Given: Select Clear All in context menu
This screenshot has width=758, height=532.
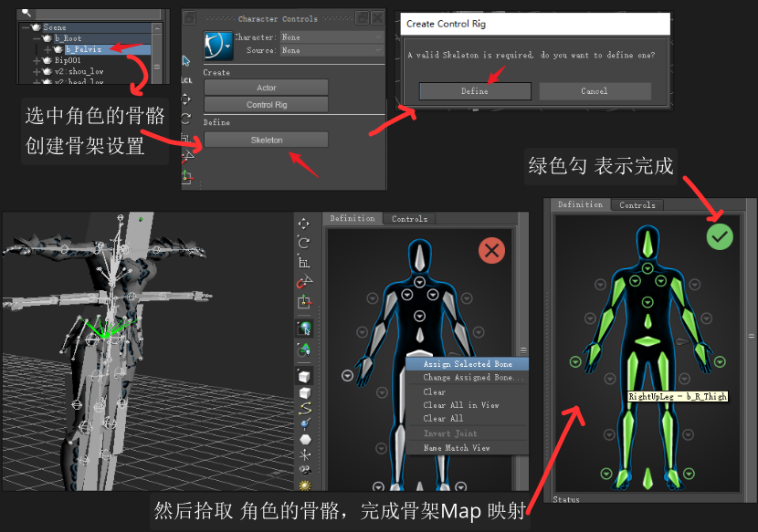Looking at the screenshot, I should pos(443,418).
